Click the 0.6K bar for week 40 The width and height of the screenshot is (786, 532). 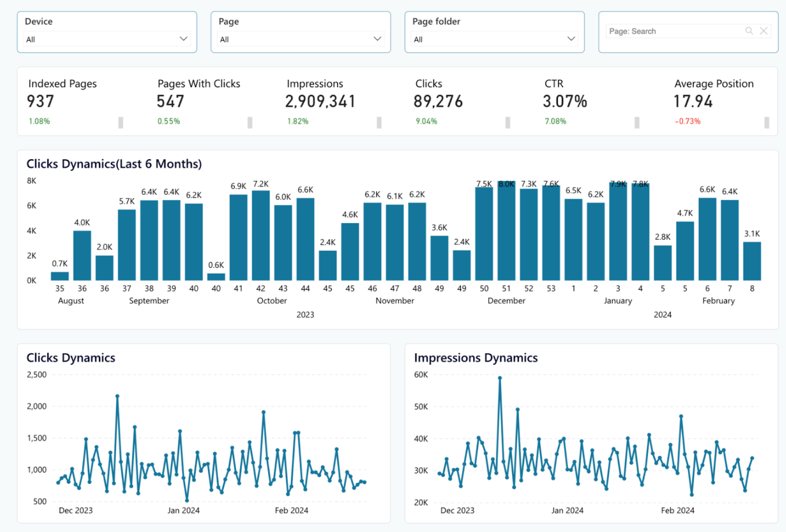pos(216,277)
